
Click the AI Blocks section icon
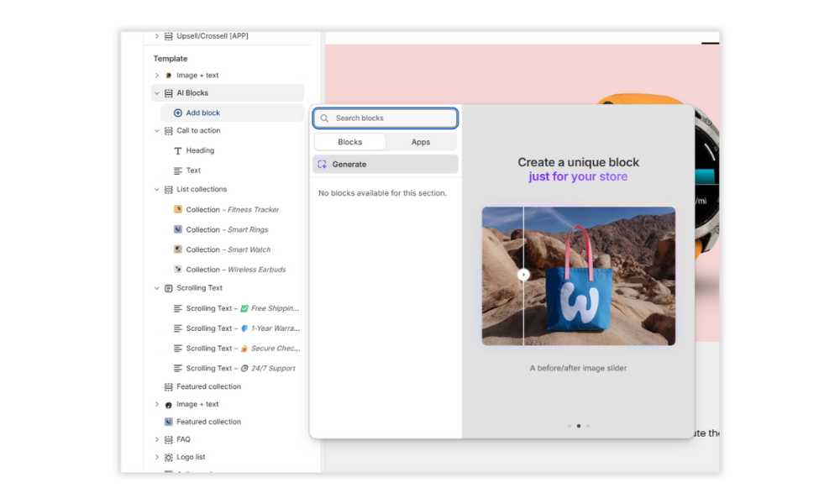tap(168, 93)
